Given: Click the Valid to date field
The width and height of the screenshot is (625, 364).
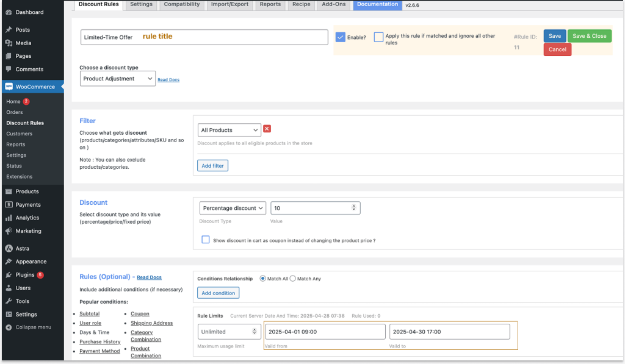Looking at the screenshot, I should tap(450, 332).
